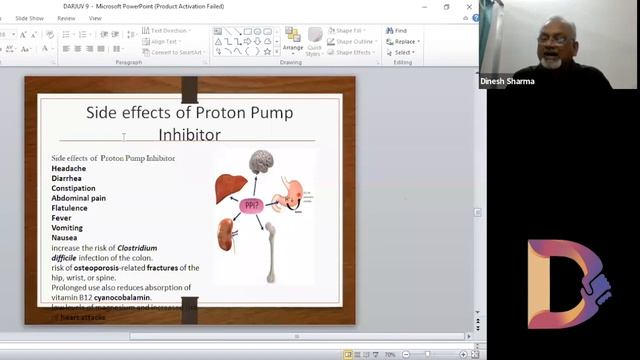
Task: Switch to Slide Sorter view
Action: (358, 355)
